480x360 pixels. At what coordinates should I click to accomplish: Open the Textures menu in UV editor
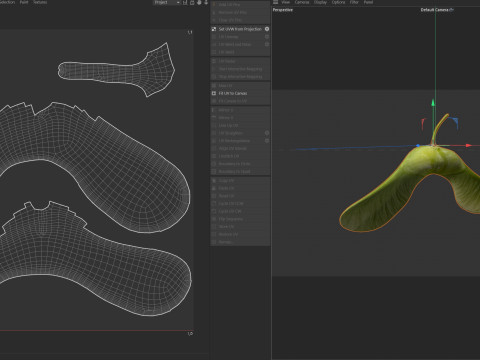(40, 2)
